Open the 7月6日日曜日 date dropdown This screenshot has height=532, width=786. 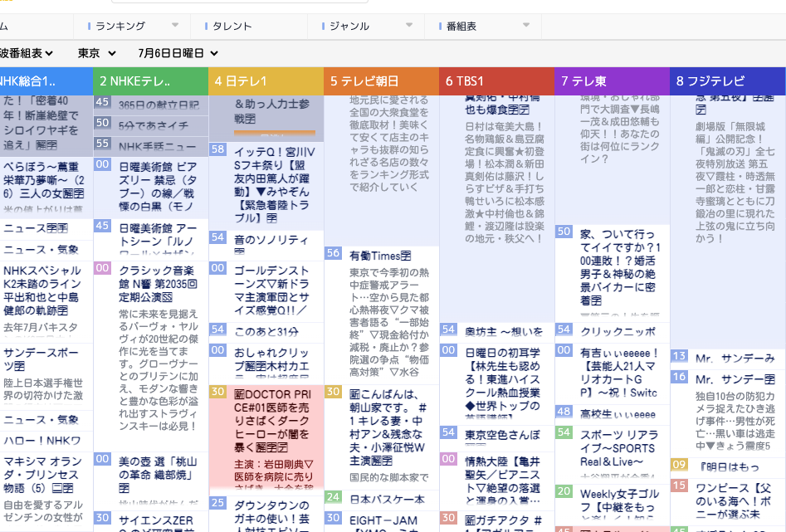[178, 53]
